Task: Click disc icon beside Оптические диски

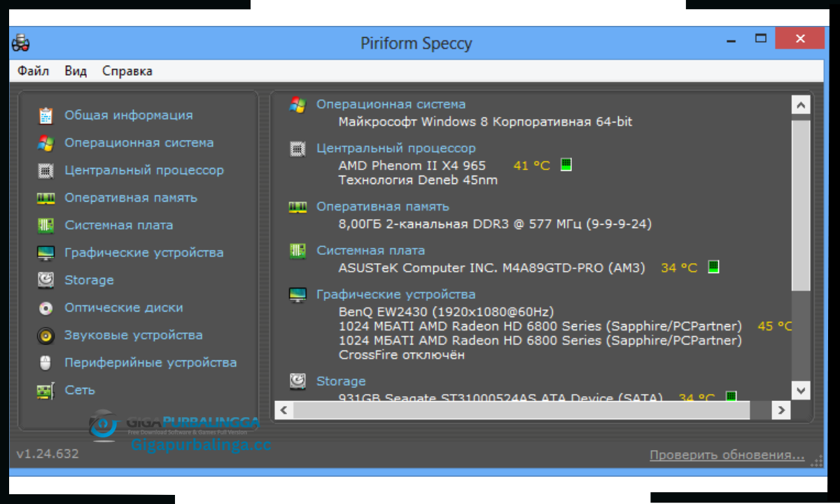Action: (x=46, y=308)
